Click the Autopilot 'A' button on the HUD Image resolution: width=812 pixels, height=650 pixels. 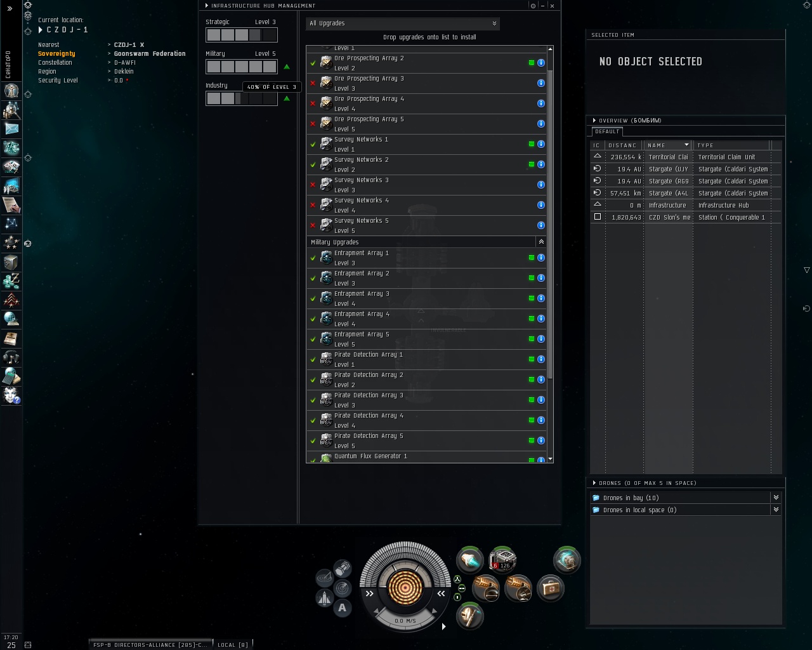(343, 608)
